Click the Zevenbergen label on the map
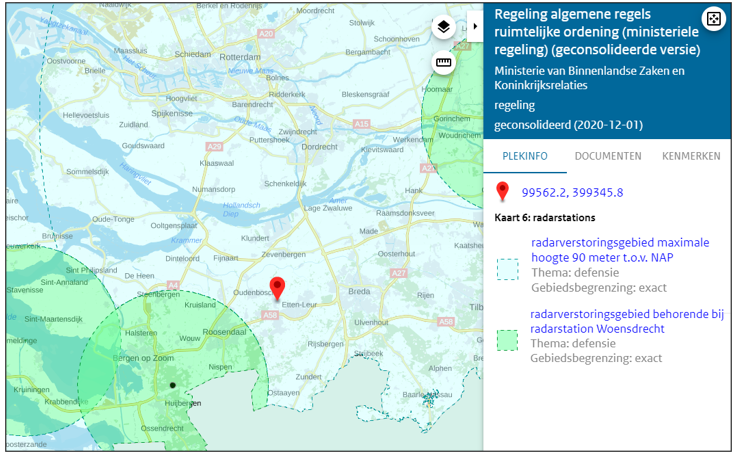Screen dimensions: 735x456 click(x=284, y=254)
